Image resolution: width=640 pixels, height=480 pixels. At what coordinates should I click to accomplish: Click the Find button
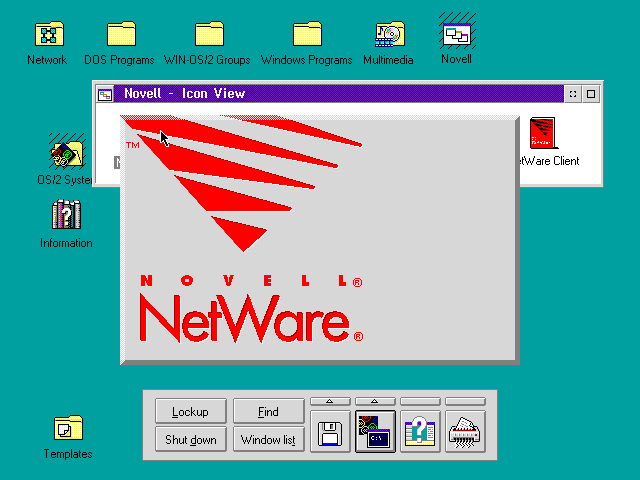click(x=269, y=411)
